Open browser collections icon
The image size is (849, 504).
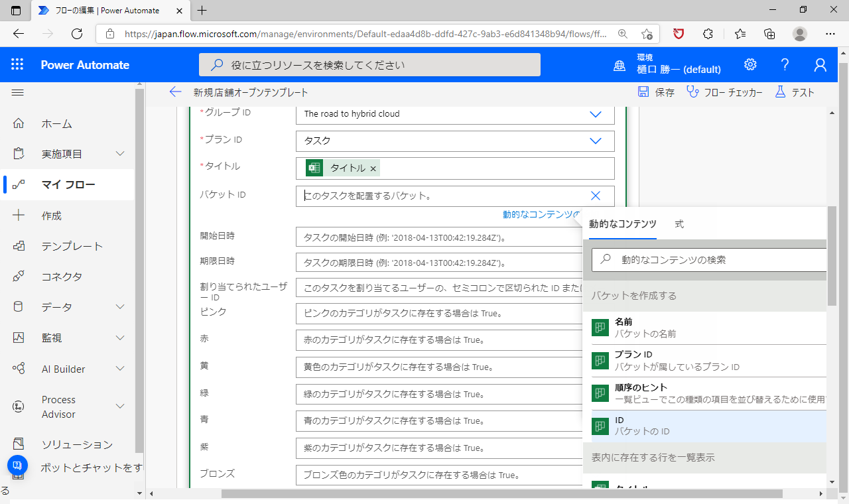pos(769,34)
